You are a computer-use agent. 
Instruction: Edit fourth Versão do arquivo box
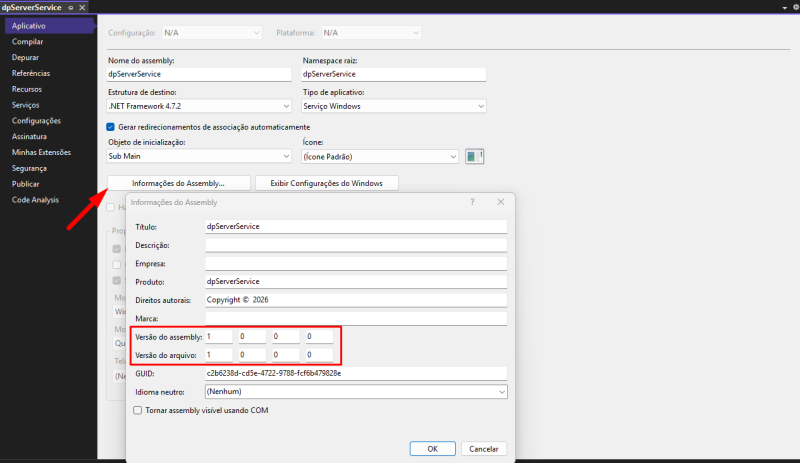click(319, 355)
